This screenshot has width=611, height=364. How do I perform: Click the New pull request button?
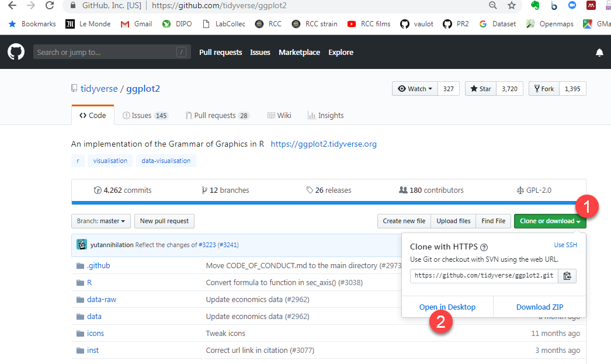[x=164, y=221]
